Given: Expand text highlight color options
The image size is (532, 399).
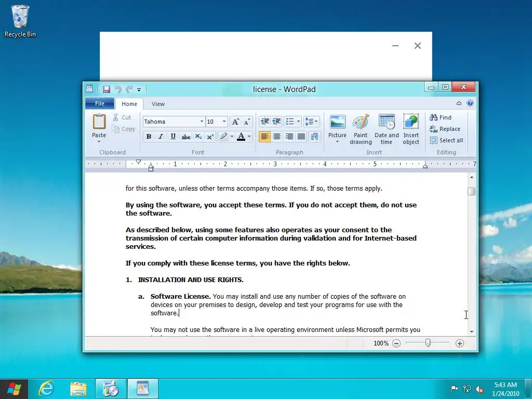Looking at the screenshot, I should [232, 137].
